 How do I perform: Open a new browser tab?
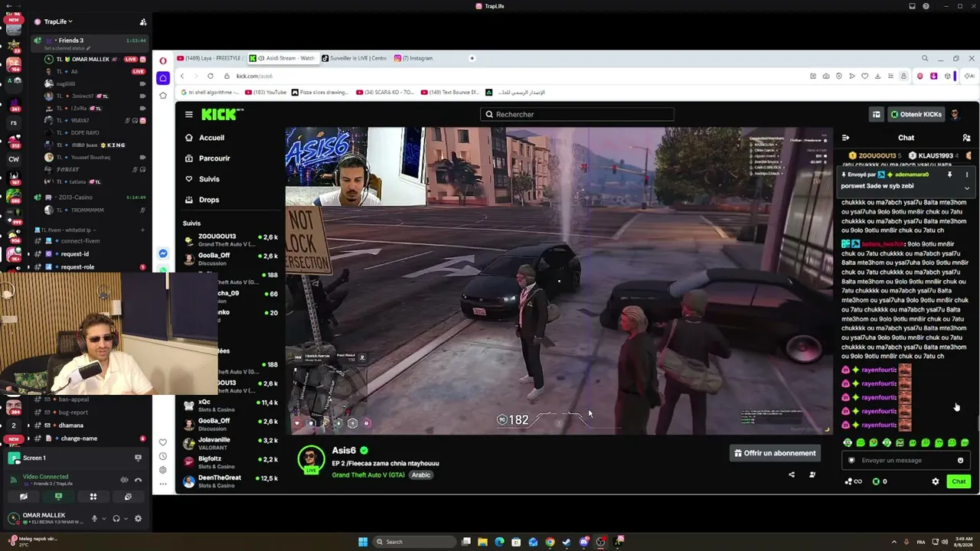(x=472, y=58)
